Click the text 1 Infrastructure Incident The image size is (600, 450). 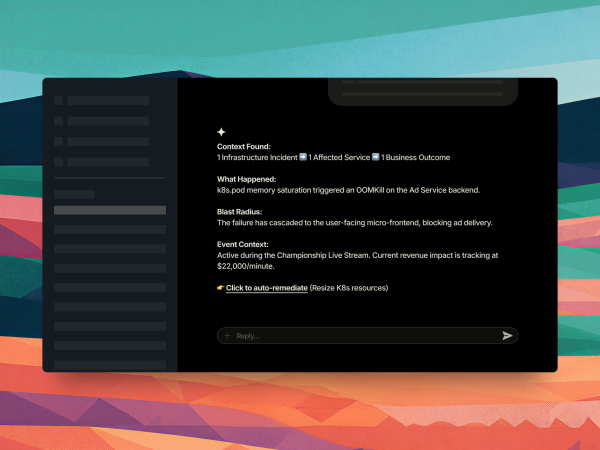click(x=257, y=157)
